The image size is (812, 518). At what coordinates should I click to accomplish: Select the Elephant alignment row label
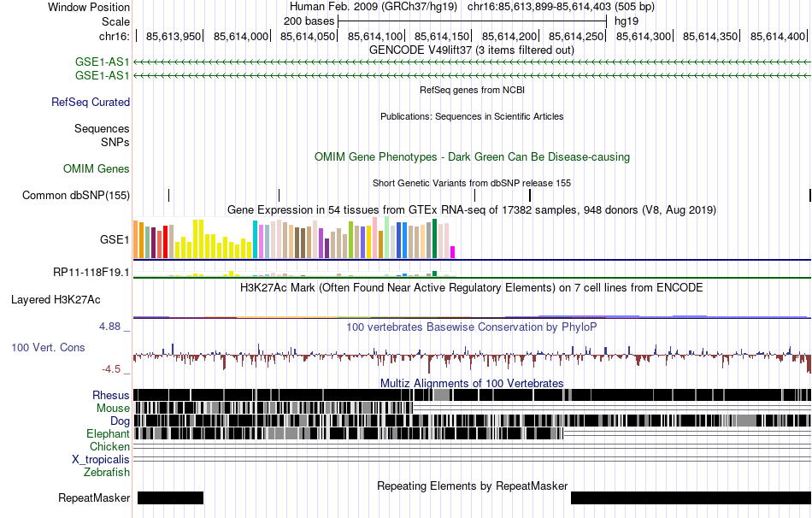pyautogui.click(x=108, y=433)
